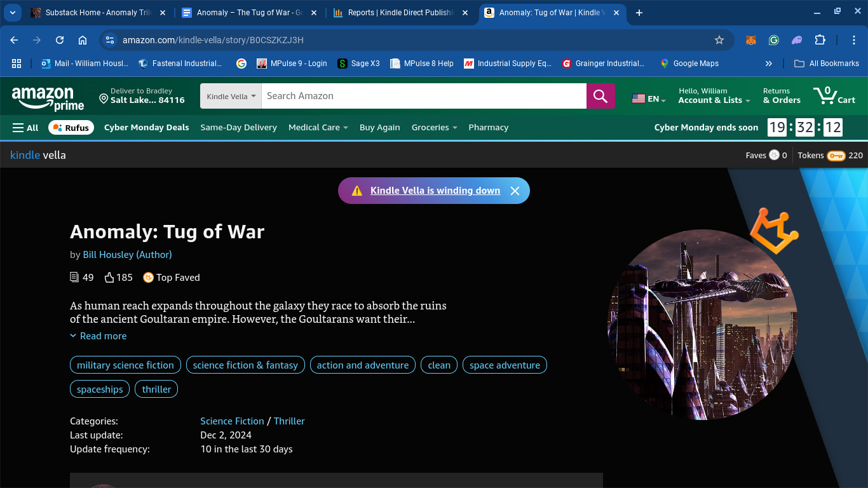Select the spaceships tag
868x488 pixels.
(x=100, y=390)
